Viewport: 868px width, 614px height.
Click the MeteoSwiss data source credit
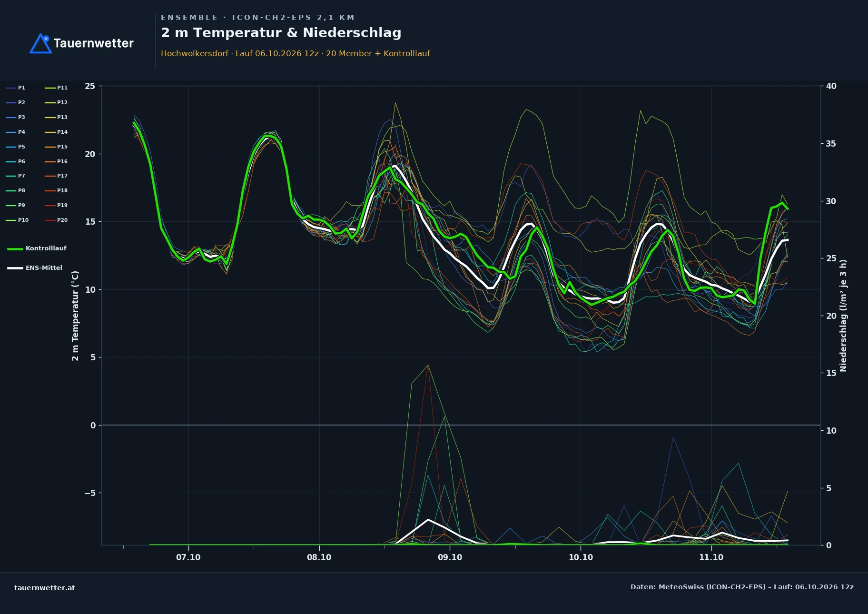pyautogui.click(x=742, y=587)
